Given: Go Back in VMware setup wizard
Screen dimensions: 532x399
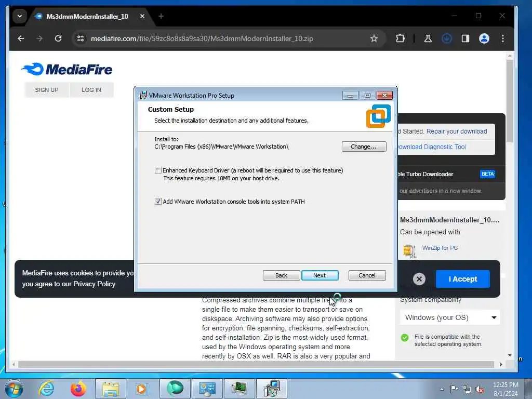Looking at the screenshot, I should coord(281,275).
